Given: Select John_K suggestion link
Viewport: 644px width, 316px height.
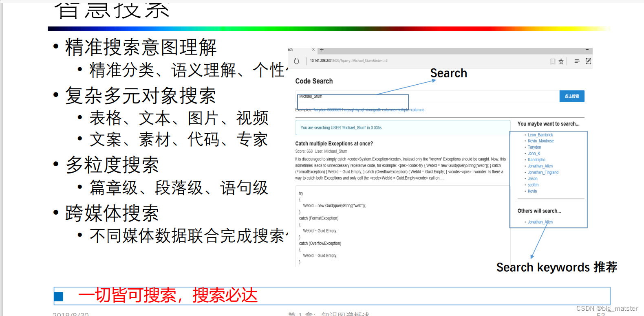Looking at the screenshot, I should pyautogui.click(x=534, y=154).
